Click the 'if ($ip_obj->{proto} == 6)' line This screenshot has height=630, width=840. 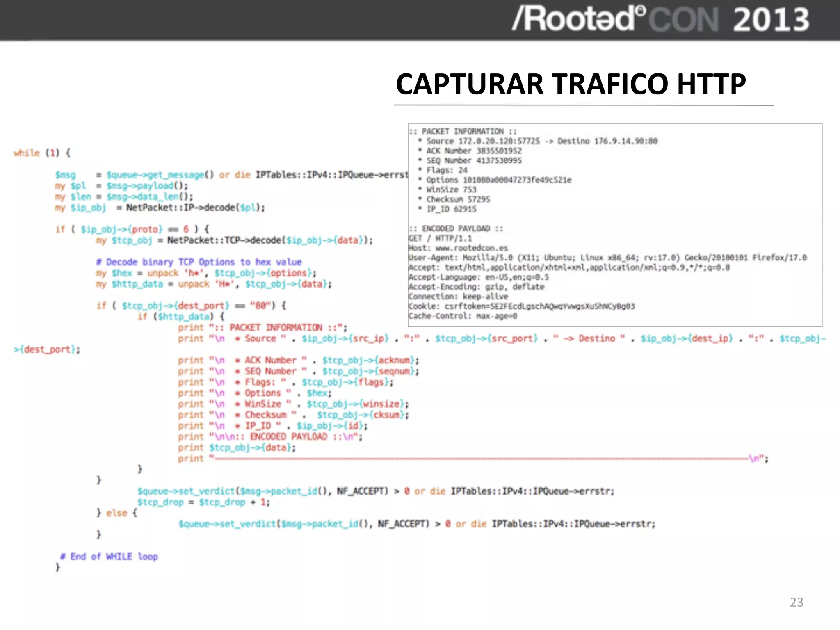(132, 229)
